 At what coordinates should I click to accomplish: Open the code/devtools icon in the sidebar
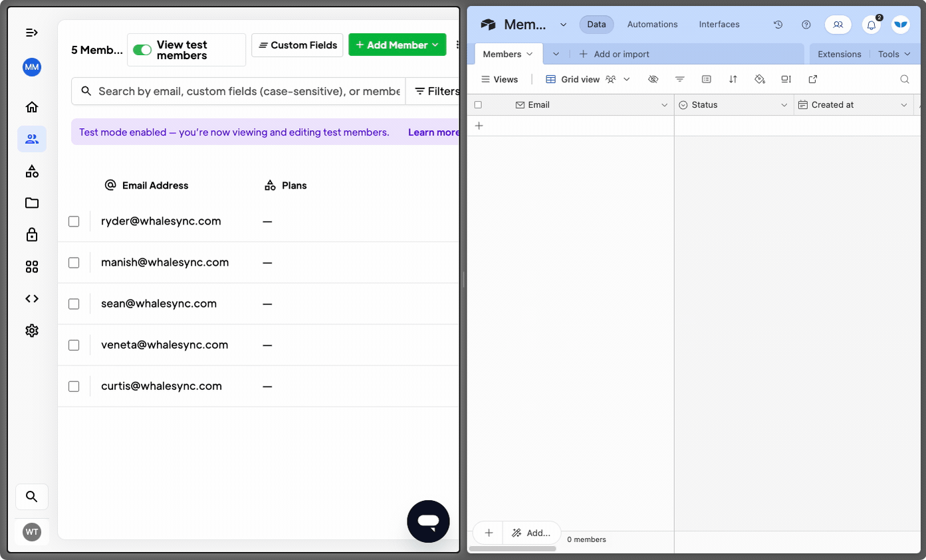[x=31, y=298]
